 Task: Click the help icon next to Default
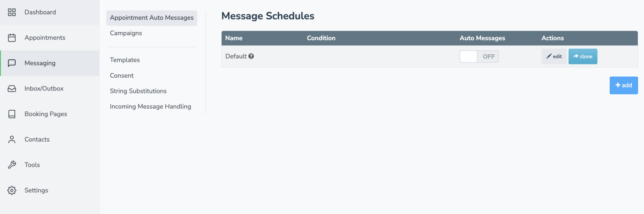click(x=251, y=56)
